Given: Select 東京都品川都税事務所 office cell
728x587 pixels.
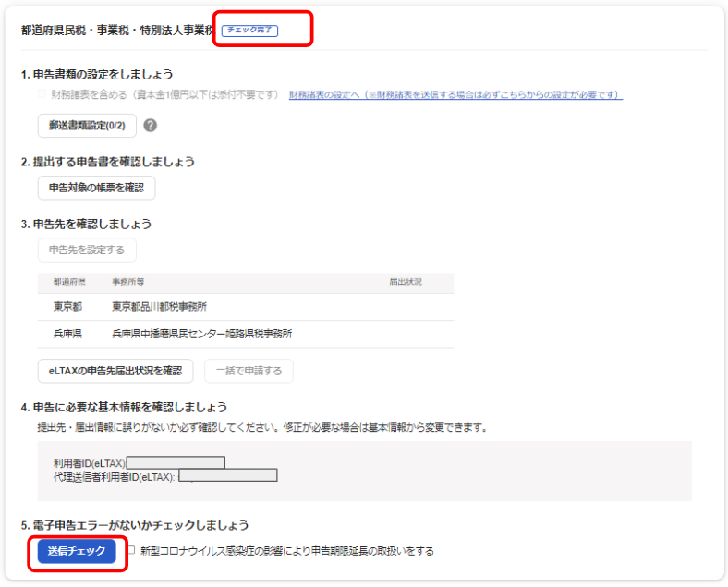Looking at the screenshot, I should (x=159, y=307).
